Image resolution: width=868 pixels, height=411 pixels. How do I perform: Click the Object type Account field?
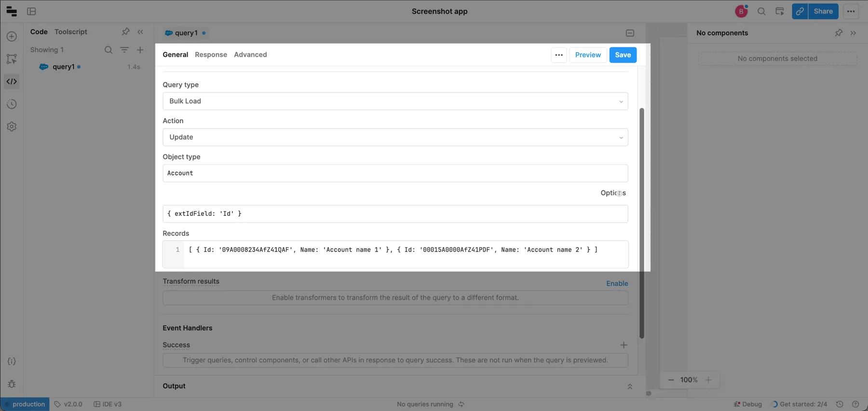(395, 173)
